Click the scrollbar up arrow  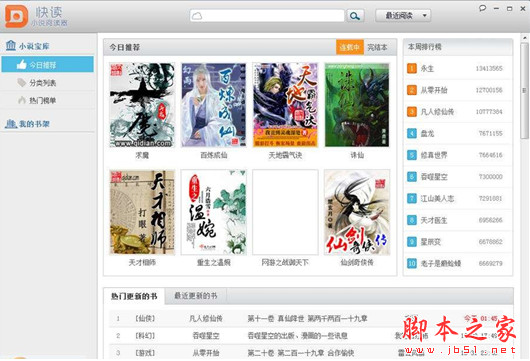[x=525, y=37]
